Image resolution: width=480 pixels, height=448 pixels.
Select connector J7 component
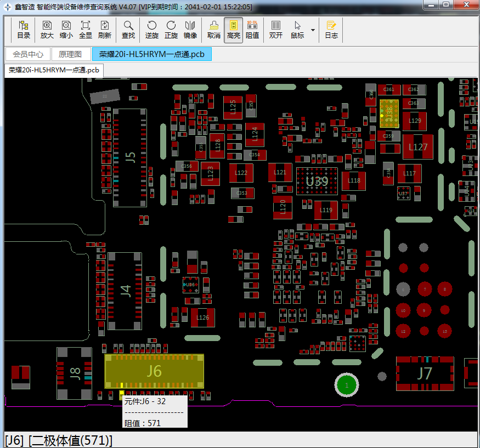pos(425,373)
